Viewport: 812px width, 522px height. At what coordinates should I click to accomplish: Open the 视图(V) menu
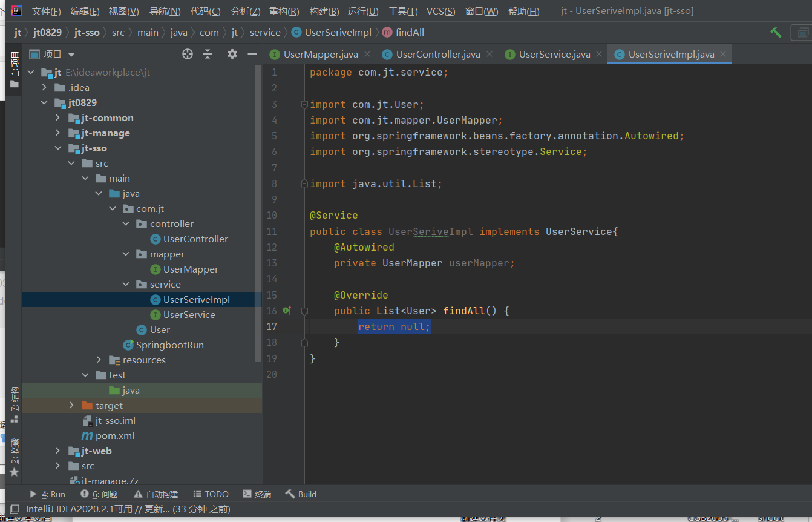[x=124, y=12]
